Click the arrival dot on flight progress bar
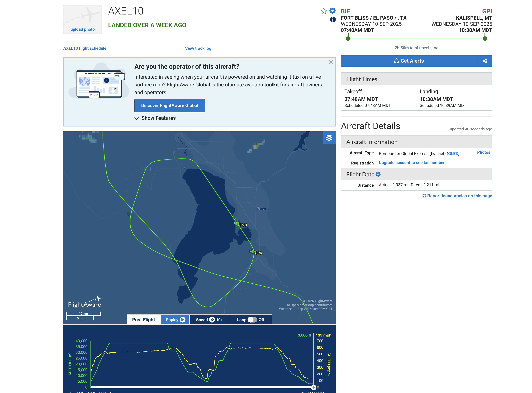Screen dimensions: 532x393 [485, 38]
